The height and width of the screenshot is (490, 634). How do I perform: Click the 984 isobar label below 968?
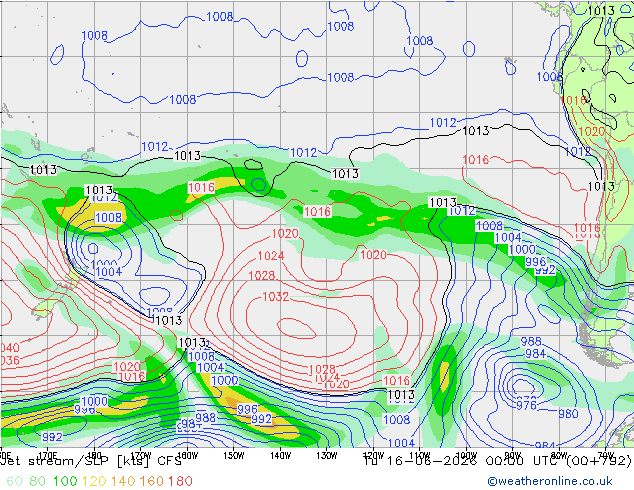coord(535,354)
